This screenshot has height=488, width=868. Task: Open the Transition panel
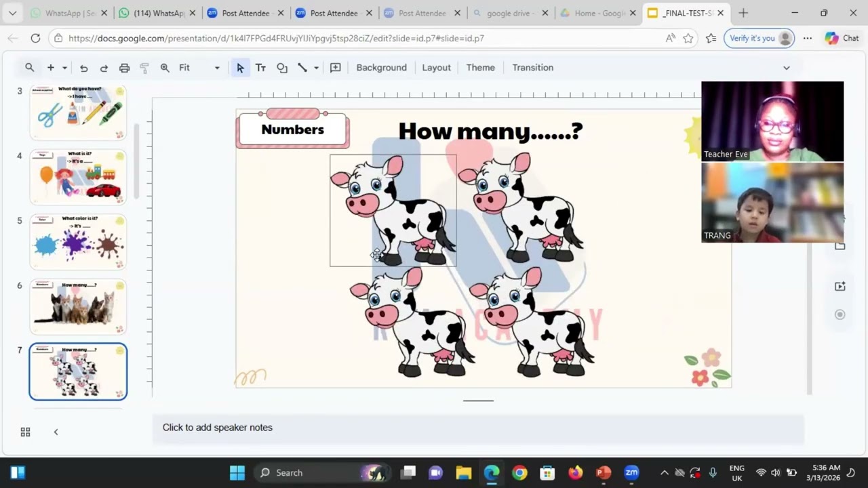click(532, 68)
